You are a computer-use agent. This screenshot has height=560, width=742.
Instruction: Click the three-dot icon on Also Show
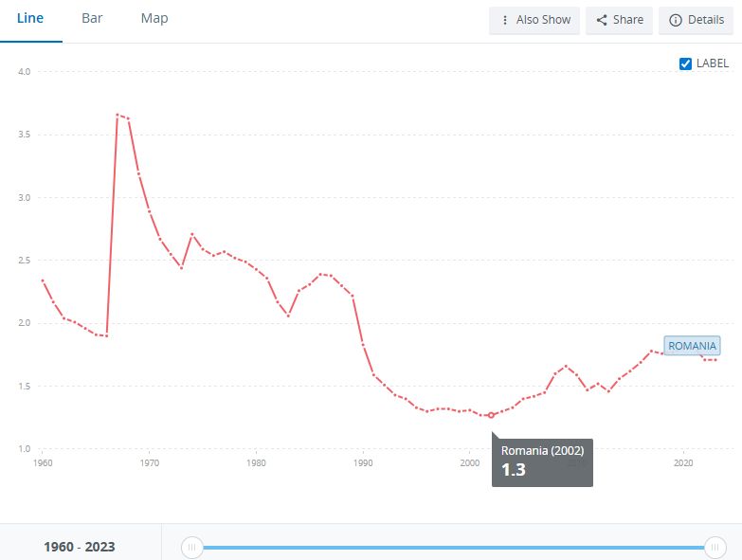pyautogui.click(x=505, y=20)
